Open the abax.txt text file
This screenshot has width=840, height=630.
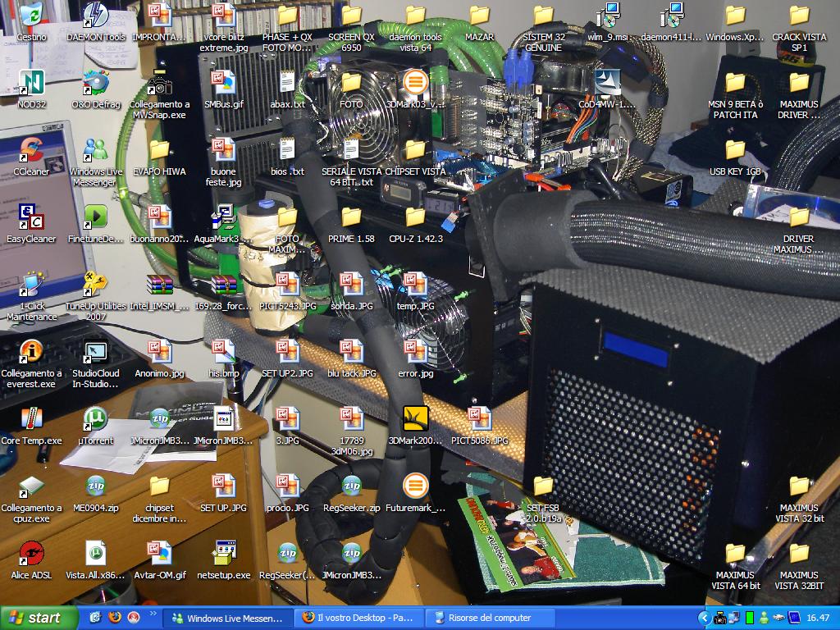coord(288,82)
